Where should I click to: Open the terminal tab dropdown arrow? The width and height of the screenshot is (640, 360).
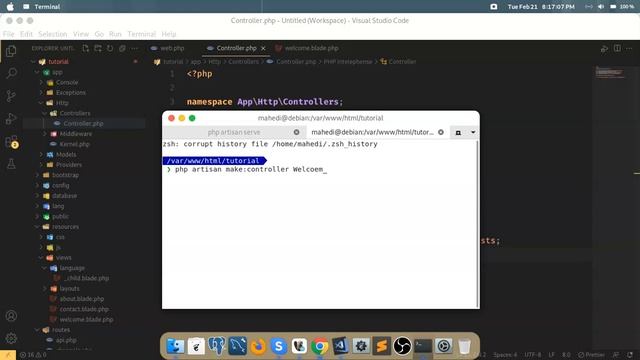[x=473, y=132]
